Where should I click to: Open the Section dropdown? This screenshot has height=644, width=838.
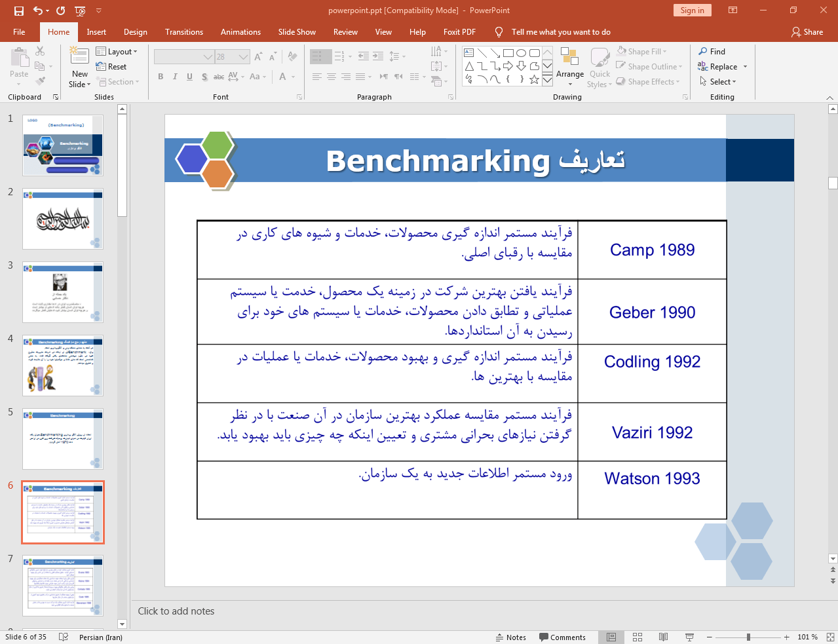tap(118, 81)
